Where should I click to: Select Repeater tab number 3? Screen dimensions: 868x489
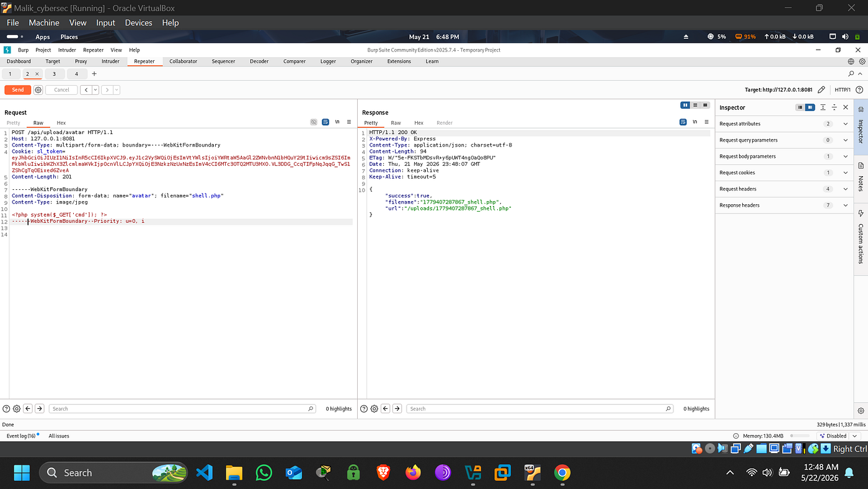(x=54, y=74)
